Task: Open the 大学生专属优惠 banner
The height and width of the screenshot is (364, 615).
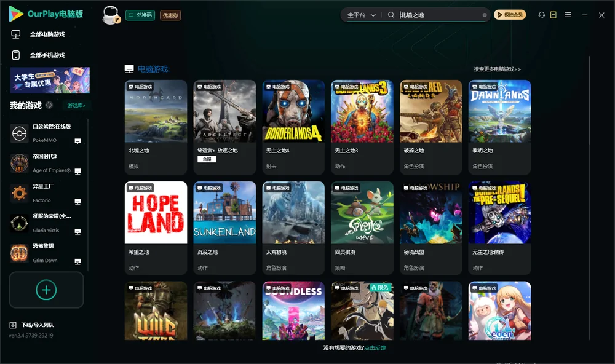Action: tap(50, 80)
